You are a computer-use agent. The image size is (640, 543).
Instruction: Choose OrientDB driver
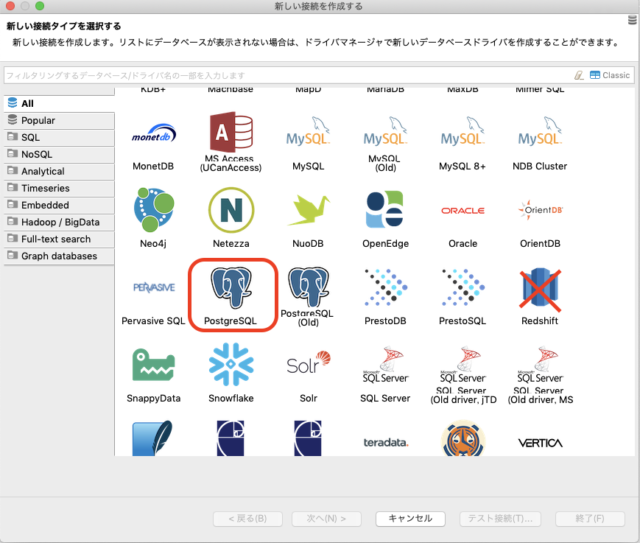(540, 210)
